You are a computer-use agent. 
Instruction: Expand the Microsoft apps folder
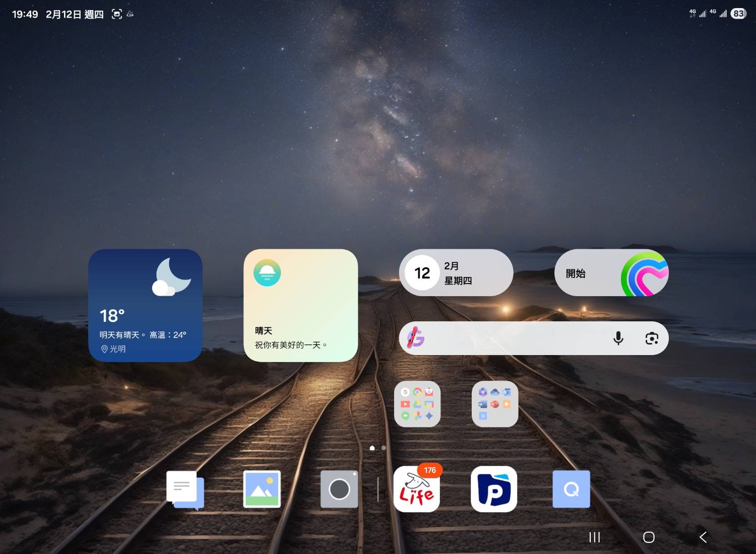[494, 404]
